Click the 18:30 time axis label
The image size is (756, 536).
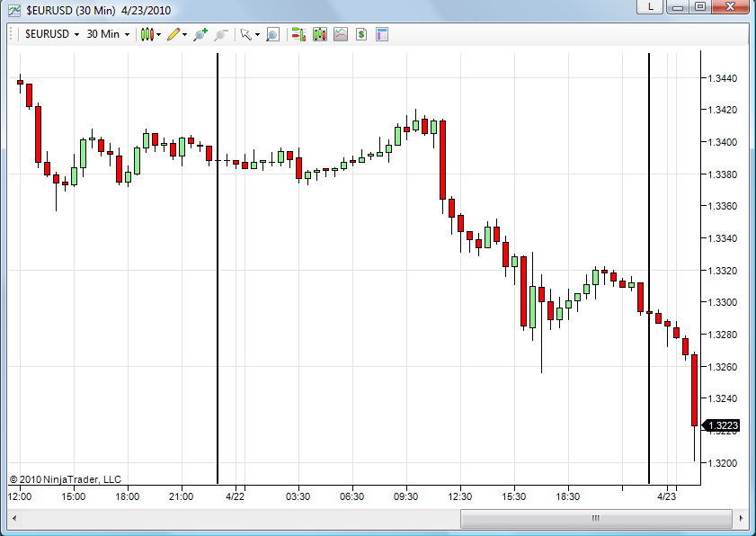click(568, 496)
